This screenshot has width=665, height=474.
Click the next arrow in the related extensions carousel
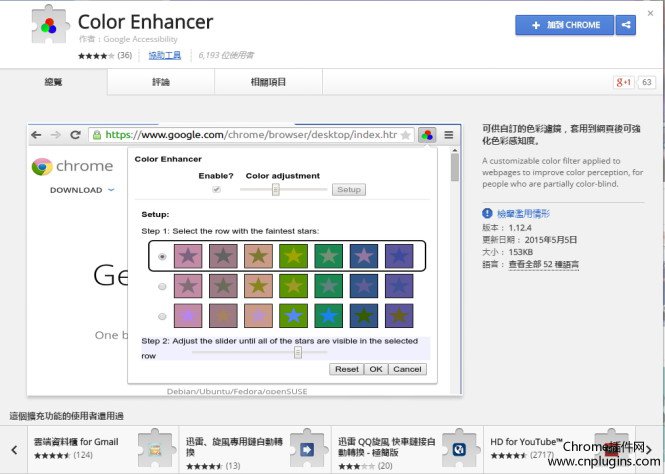click(649, 449)
